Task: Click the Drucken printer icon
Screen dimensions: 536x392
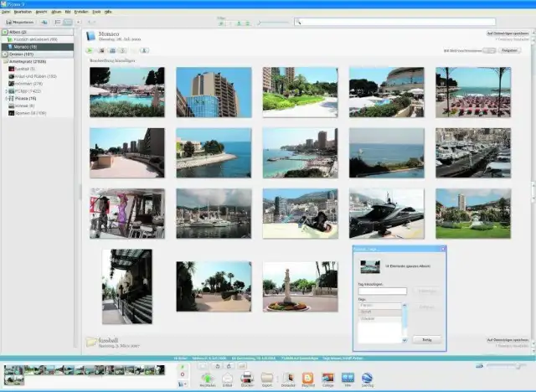Action: tap(247, 379)
